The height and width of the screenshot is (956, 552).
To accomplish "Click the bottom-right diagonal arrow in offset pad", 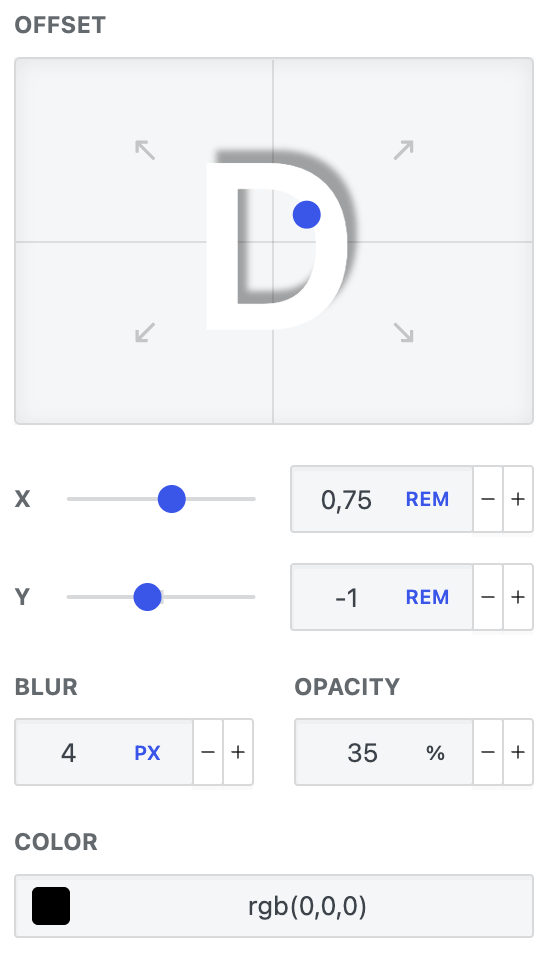I will [404, 332].
